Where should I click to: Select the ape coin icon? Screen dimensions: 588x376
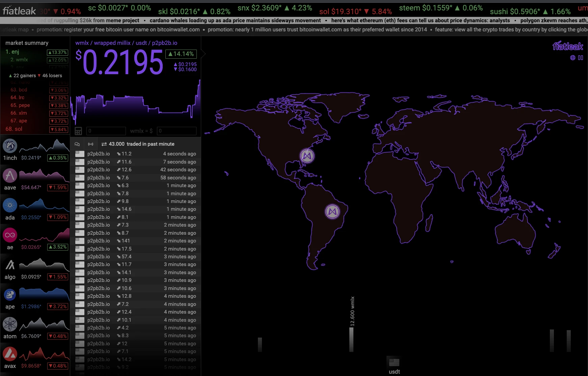(10, 294)
